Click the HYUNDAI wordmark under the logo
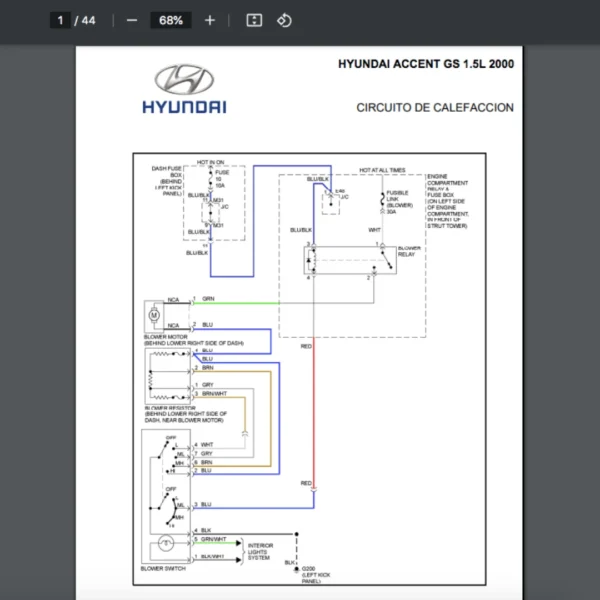The image size is (600, 600). click(184, 106)
